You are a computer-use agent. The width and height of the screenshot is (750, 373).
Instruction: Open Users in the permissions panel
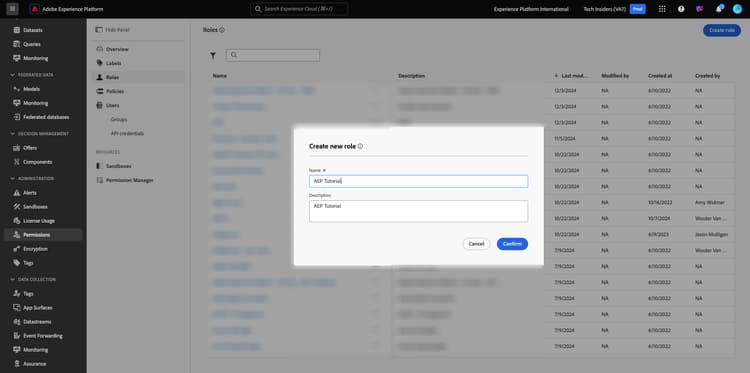coord(113,105)
